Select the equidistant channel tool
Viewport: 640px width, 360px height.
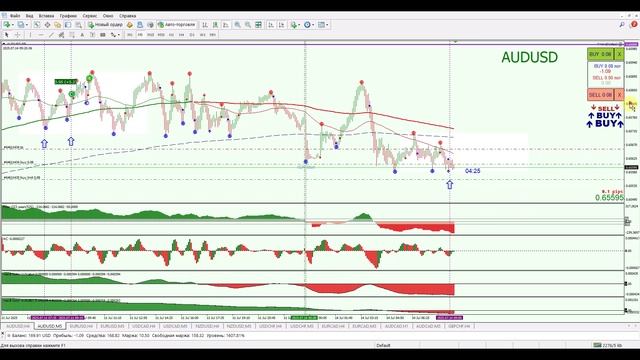(x=61, y=35)
